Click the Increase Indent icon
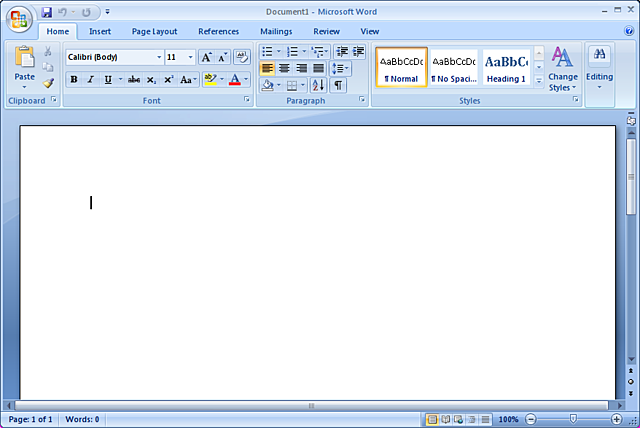640x428 pixels. click(358, 51)
